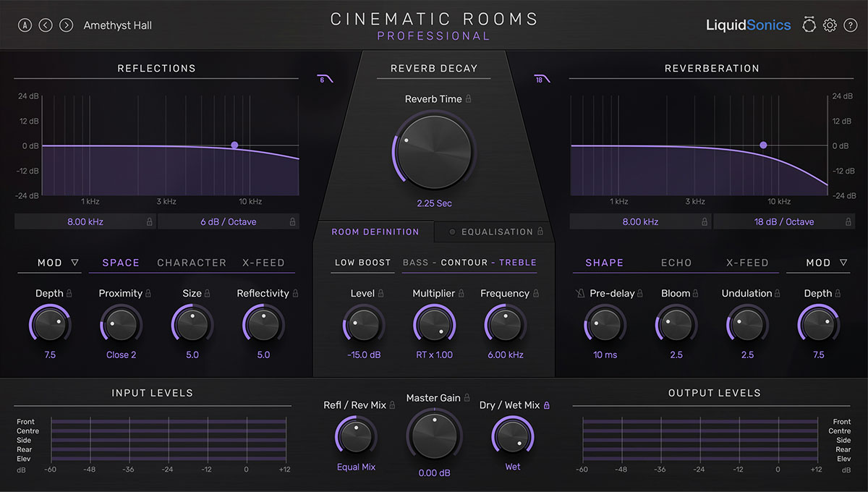
Task: Switch to the SHAPE tab
Action: 605,263
